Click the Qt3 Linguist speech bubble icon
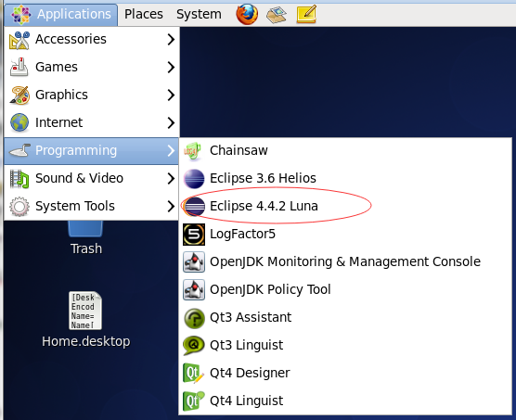Screen dimensions: 516x420 point(194,346)
